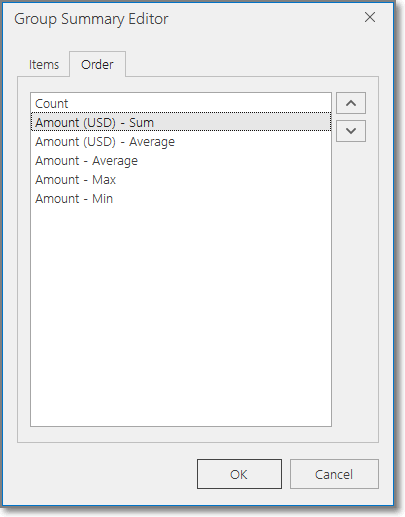Click empty area of order list box

point(181,317)
